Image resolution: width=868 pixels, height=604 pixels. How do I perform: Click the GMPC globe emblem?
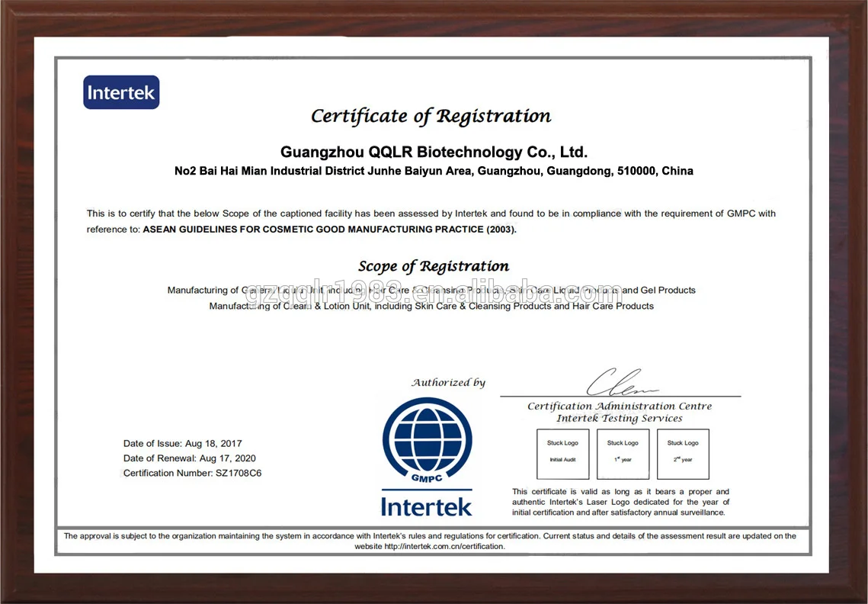(427, 441)
